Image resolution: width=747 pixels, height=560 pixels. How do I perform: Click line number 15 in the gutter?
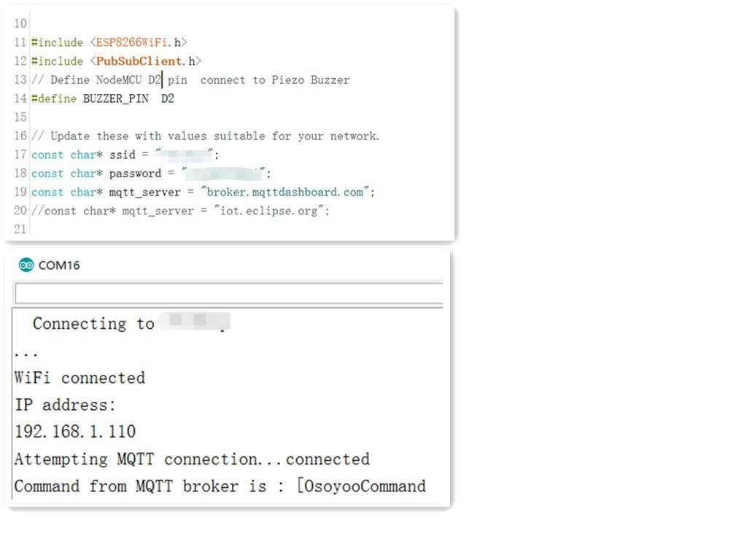(x=20, y=117)
